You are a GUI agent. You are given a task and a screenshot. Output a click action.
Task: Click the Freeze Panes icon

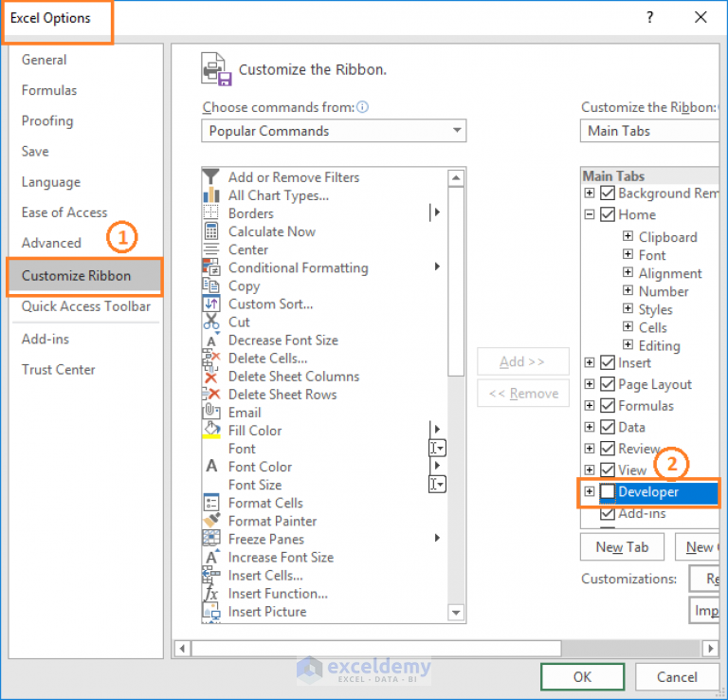(211, 539)
